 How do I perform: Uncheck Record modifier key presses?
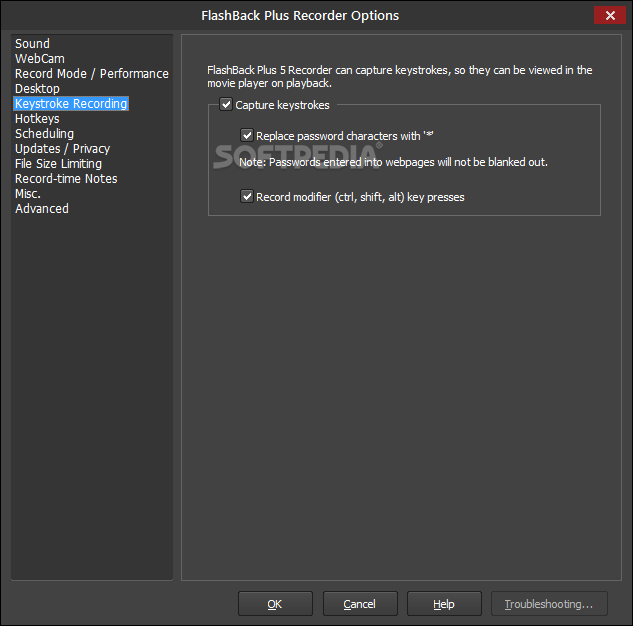pos(247,197)
